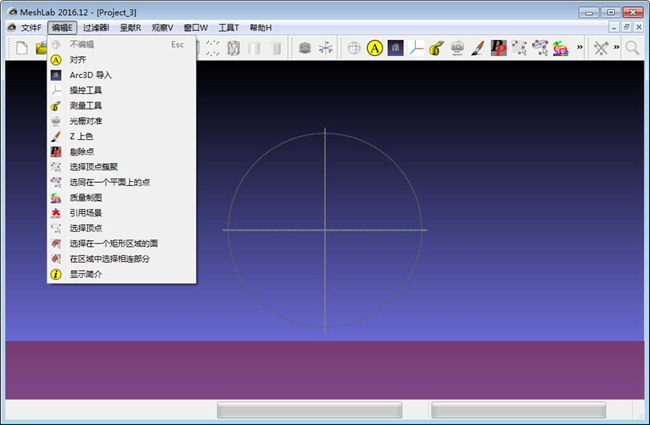This screenshot has width=650, height=425.
Task: Click the rainbow bunny Quality Mapper toolbar icon
Action: (560, 48)
